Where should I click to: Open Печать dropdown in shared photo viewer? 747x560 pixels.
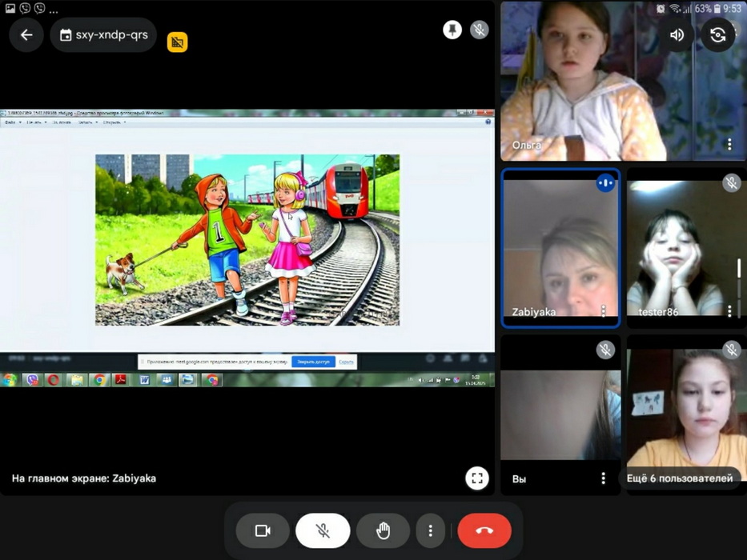[36, 122]
